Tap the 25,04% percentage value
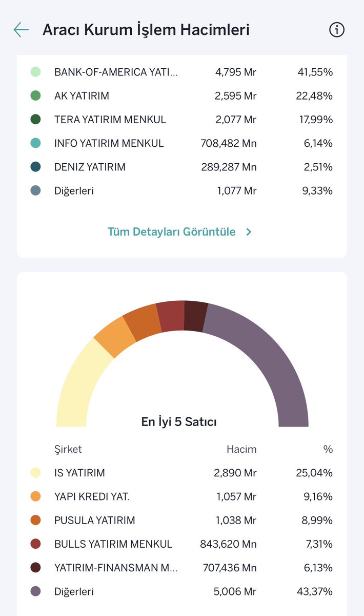The height and width of the screenshot is (616, 364). [x=314, y=473]
